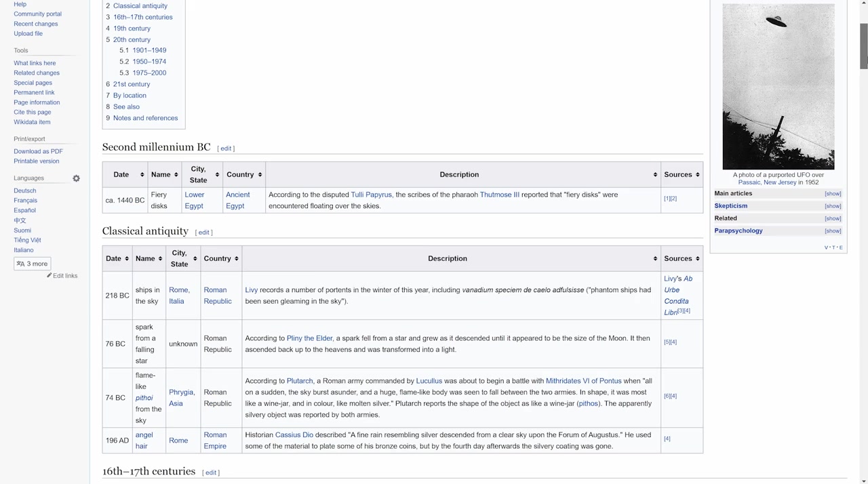Edit the Classical antiquity section

coord(203,233)
